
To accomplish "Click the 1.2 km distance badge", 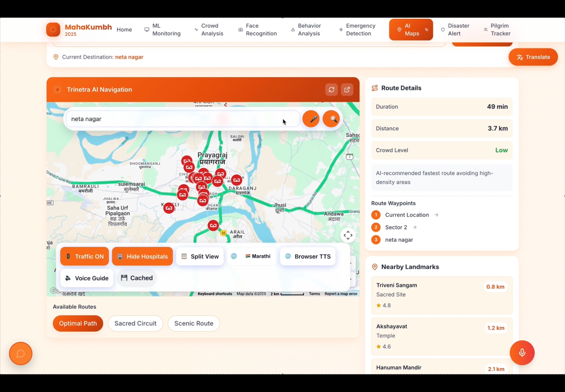I will [x=496, y=328].
